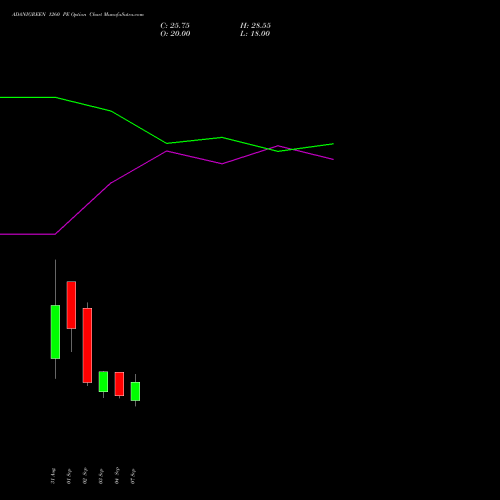
Task: Click the open value 'O: 20.00'
Action: click(175, 34)
